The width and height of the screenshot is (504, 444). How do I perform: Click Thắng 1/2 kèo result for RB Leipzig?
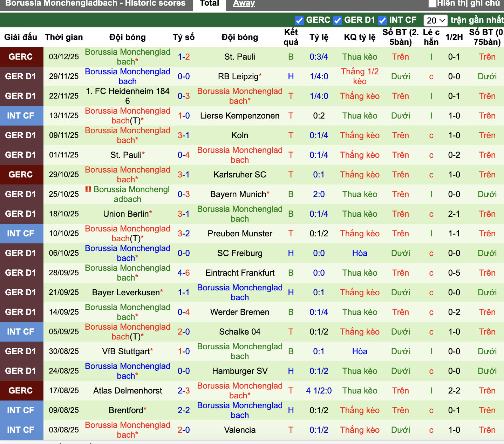pyautogui.click(x=360, y=76)
